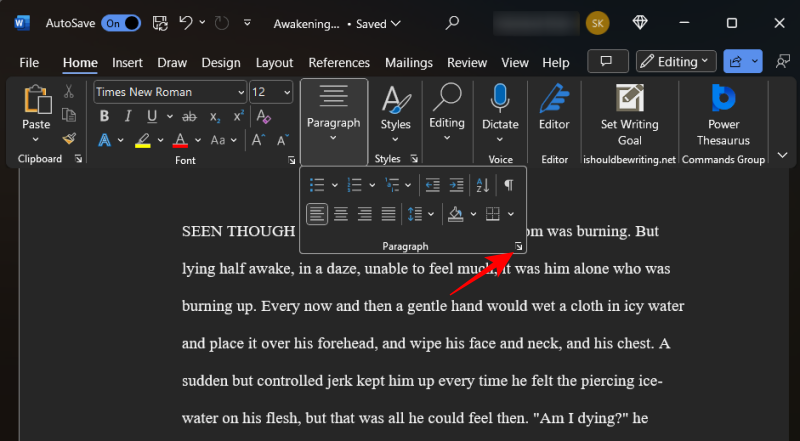Toggle Bold formatting
The width and height of the screenshot is (800, 441).
(x=104, y=116)
